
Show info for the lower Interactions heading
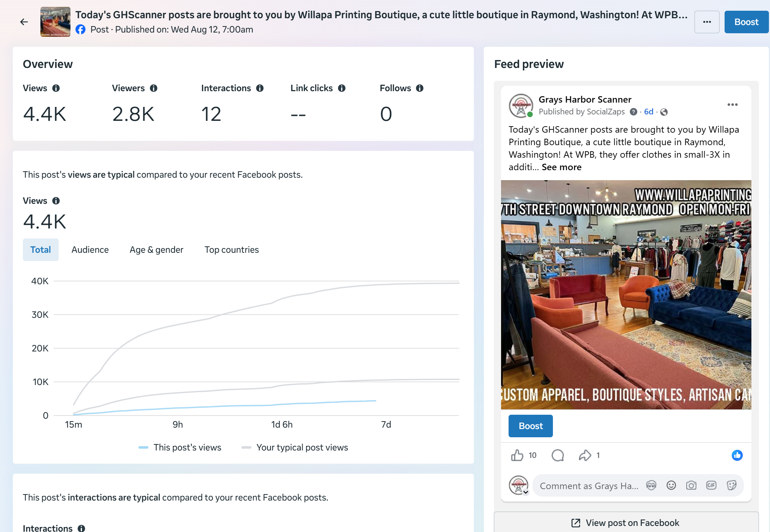click(x=82, y=528)
